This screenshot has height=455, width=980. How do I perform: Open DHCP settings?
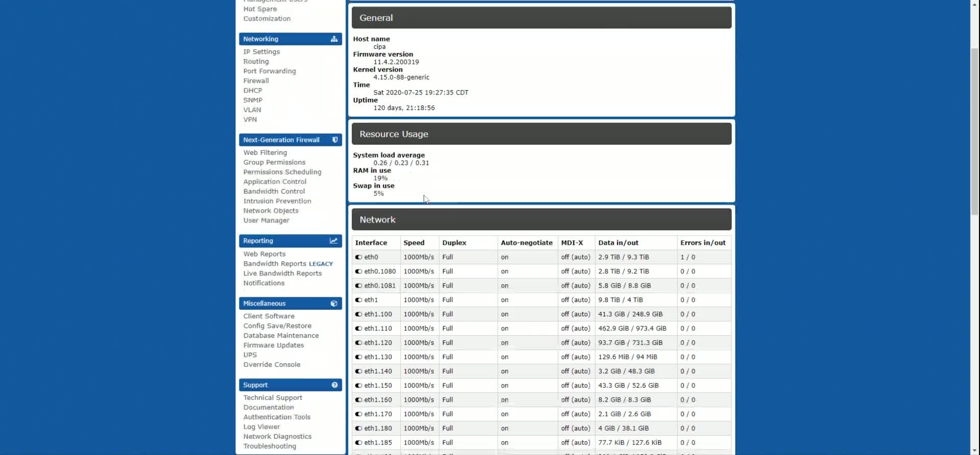point(253,91)
